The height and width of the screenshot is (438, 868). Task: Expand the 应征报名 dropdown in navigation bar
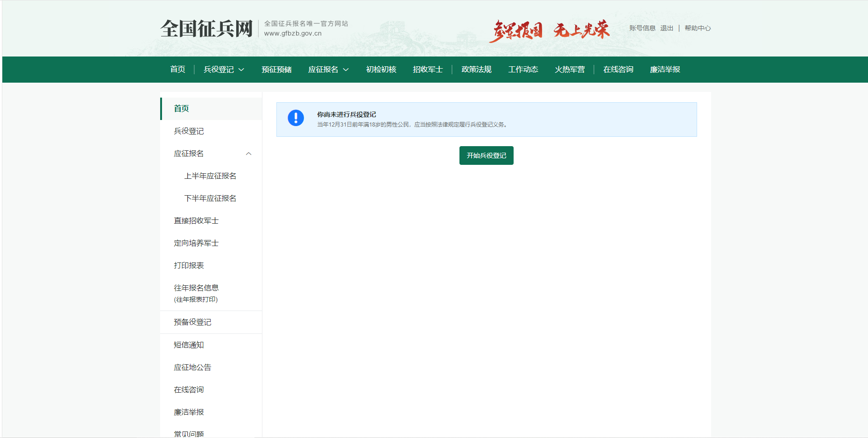pos(328,70)
